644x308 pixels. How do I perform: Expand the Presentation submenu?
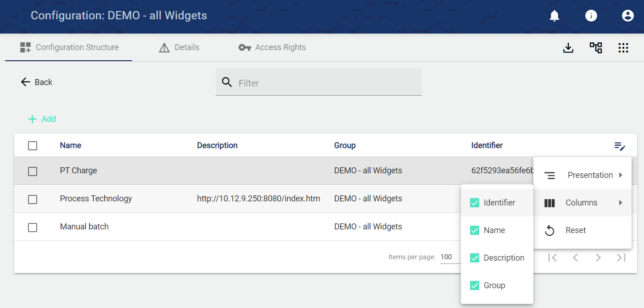click(x=582, y=175)
